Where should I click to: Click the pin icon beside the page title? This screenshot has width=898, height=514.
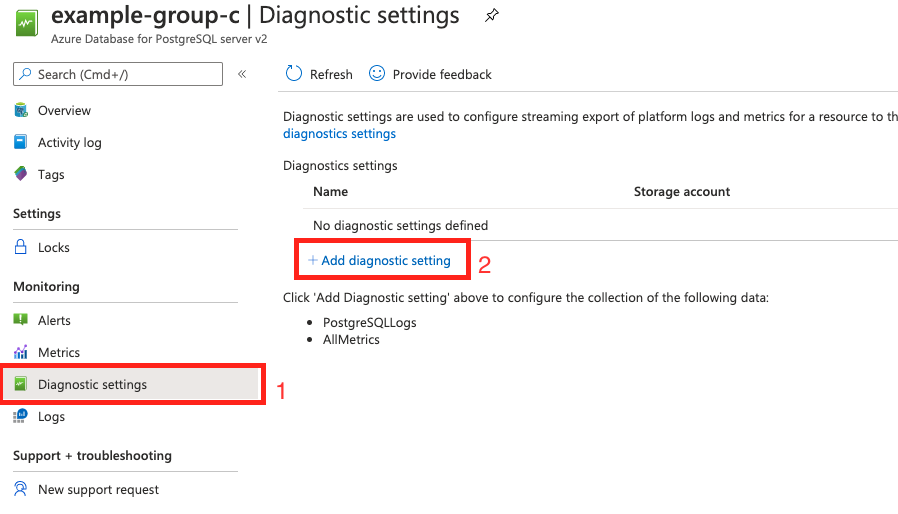pyautogui.click(x=491, y=16)
